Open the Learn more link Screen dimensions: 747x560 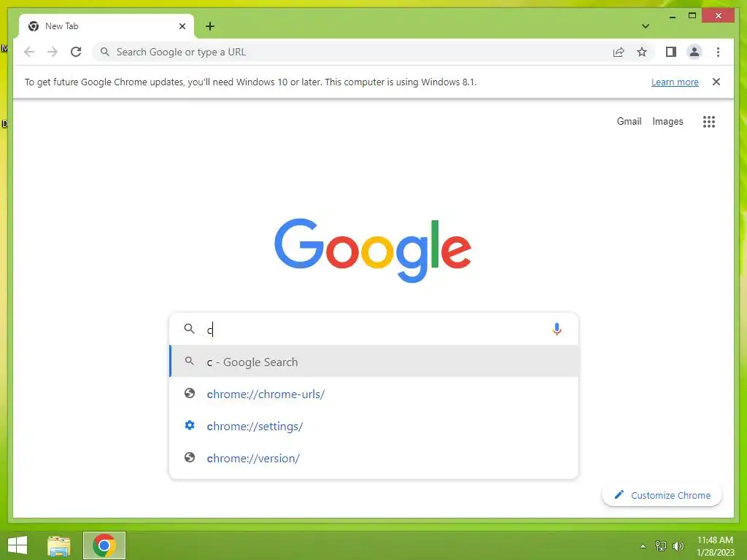tap(675, 82)
